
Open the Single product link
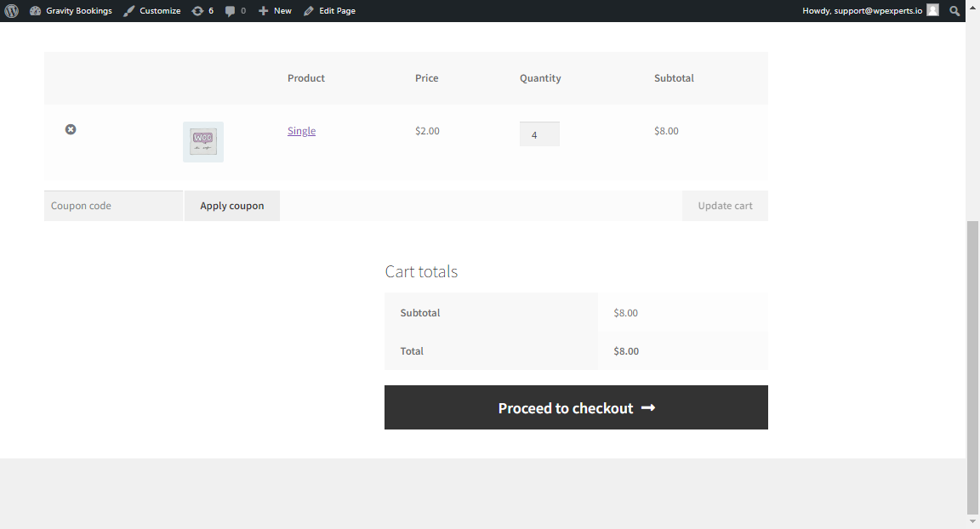point(301,130)
